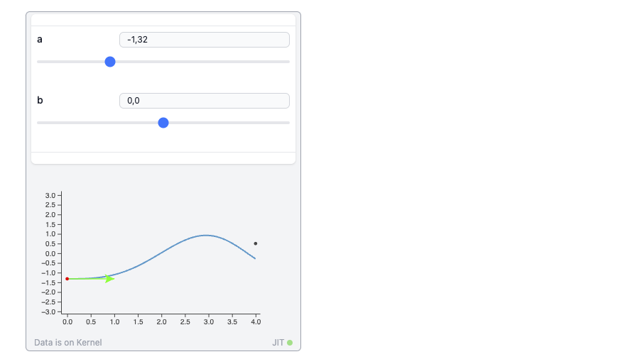Click the b value input field
The width and height of the screenshot is (630, 364).
[204, 101]
